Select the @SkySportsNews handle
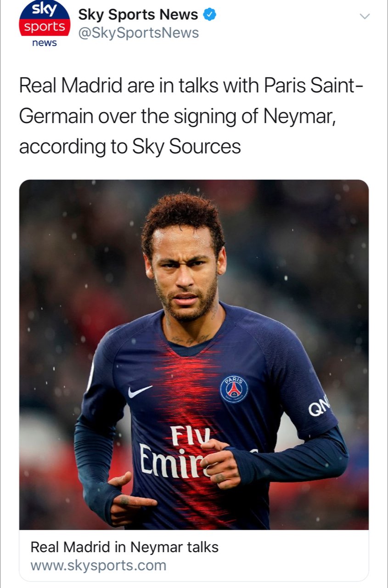The width and height of the screenshot is (388, 588). pyautogui.click(x=139, y=34)
